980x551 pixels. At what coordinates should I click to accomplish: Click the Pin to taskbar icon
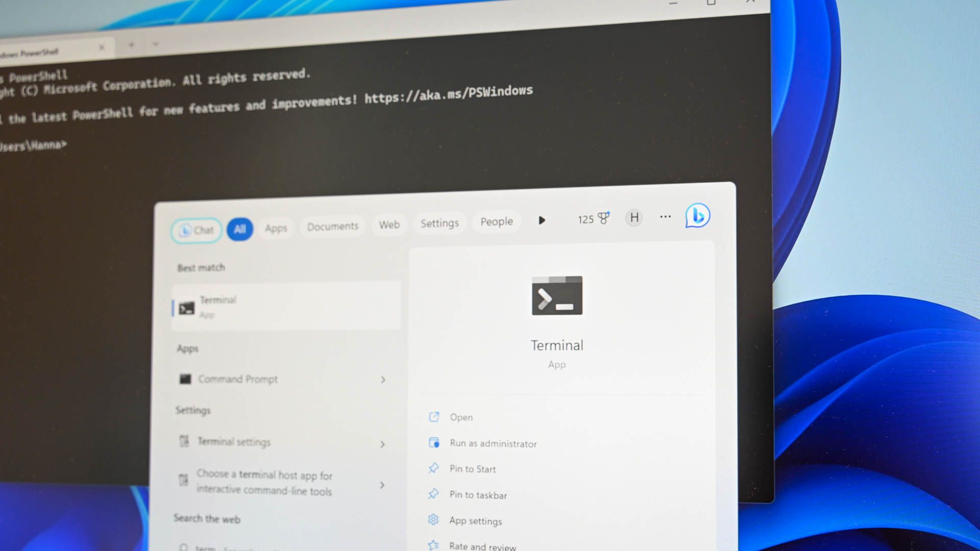tap(433, 494)
